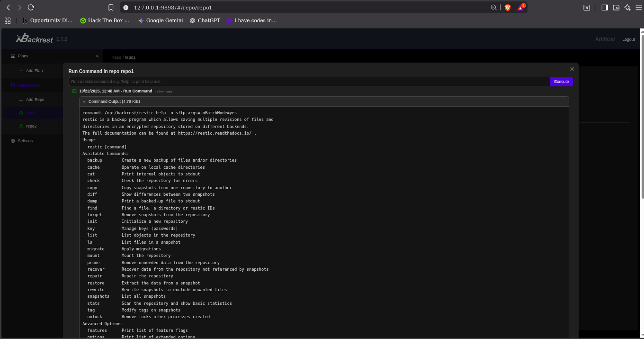644x339 pixels.
Task: Focus the restic command input field
Action: pyautogui.click(x=309, y=82)
